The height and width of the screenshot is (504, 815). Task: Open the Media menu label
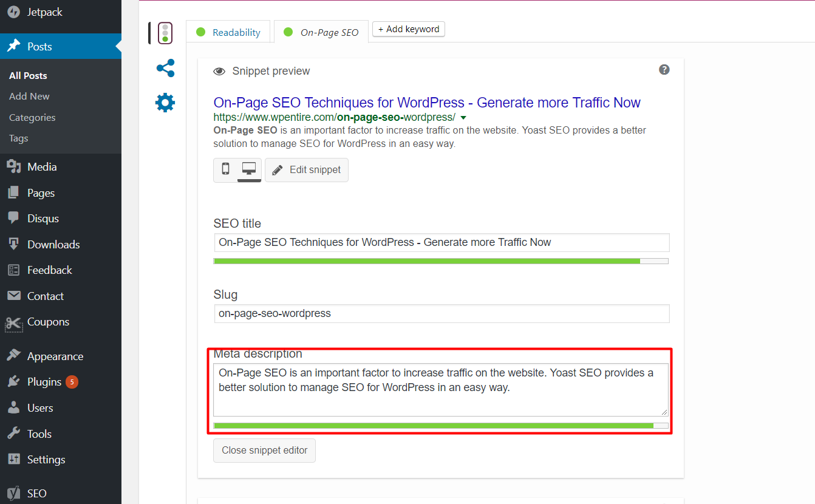42,167
